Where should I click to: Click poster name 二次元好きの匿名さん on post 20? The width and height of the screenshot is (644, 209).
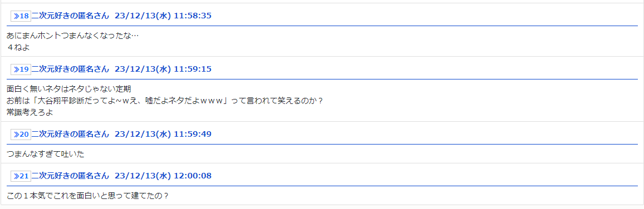[70, 135]
